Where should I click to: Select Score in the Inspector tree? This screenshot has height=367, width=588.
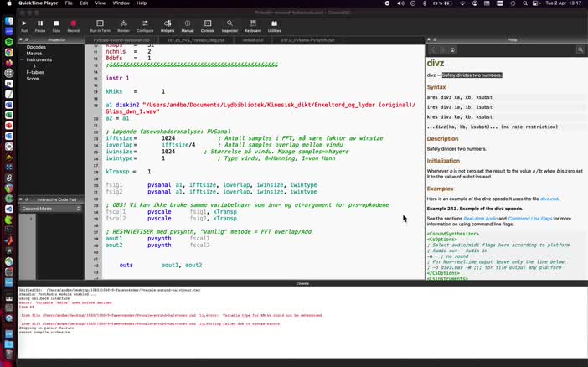click(x=33, y=79)
